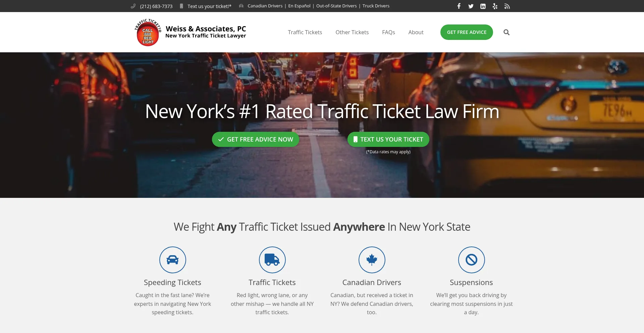Open the Facebook page icon
The height and width of the screenshot is (333, 644).
[459, 6]
